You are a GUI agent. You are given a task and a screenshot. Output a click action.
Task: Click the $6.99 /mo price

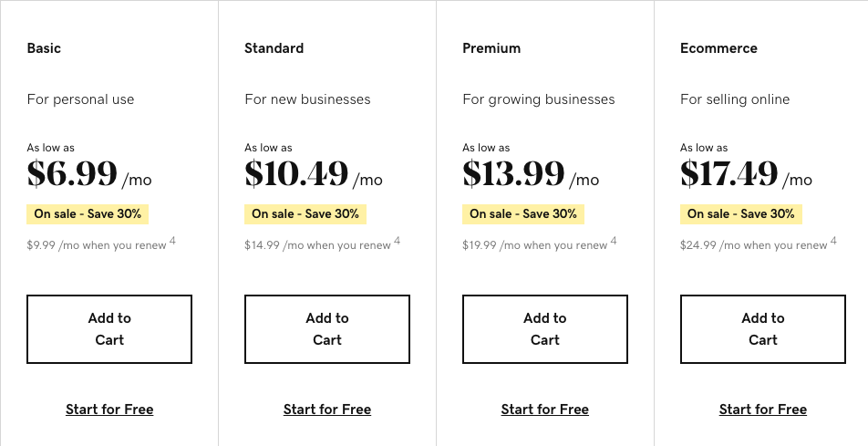[89, 173]
